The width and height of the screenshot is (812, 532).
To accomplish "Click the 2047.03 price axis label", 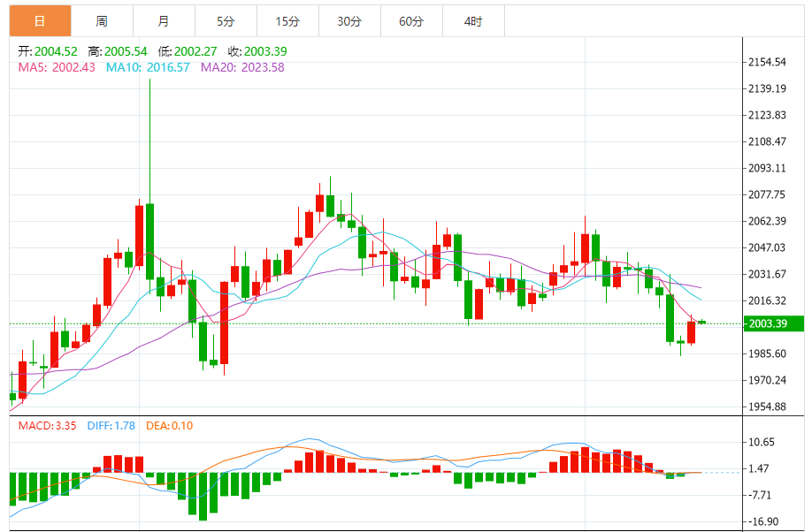I will pyautogui.click(x=767, y=247).
